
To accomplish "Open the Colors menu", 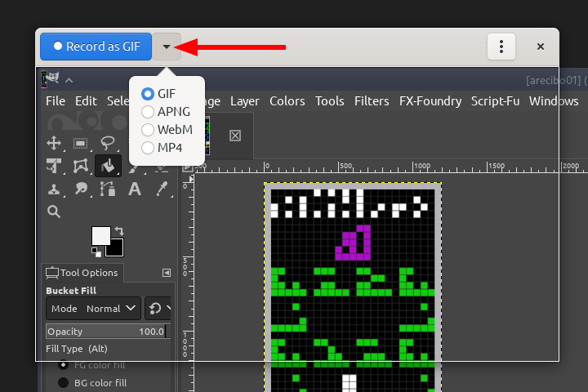I will tap(287, 101).
